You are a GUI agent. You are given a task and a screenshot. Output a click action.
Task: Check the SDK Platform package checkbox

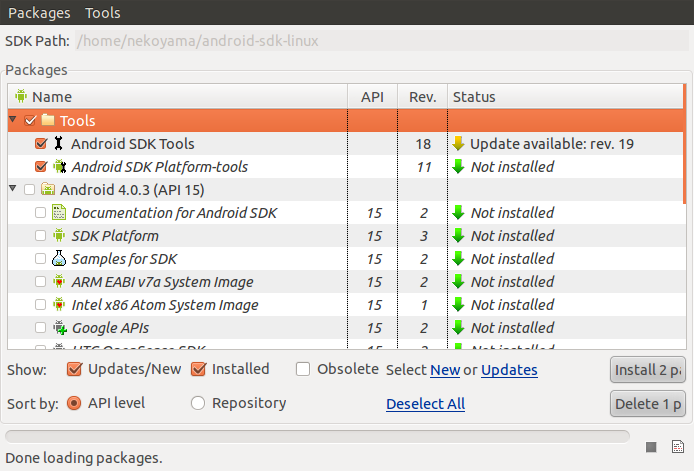[x=40, y=236]
